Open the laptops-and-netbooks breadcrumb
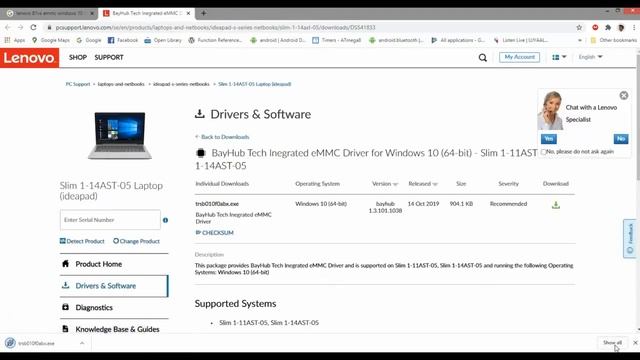The width and height of the screenshot is (640, 360). (x=121, y=84)
